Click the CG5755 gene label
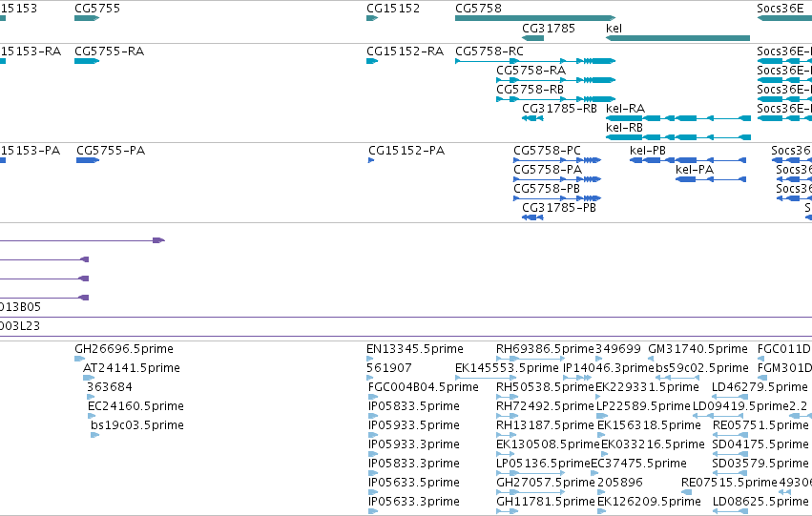812x516 pixels. (97, 9)
